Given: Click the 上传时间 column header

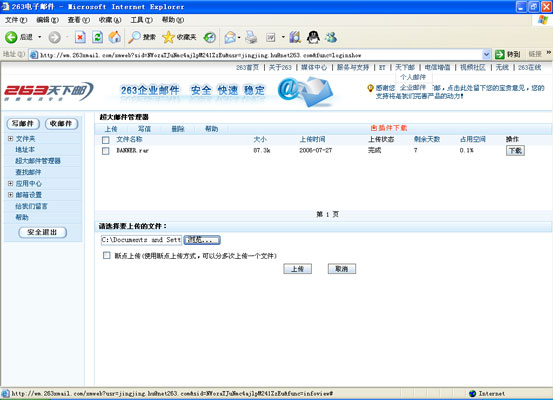Looking at the screenshot, I should coord(312,140).
